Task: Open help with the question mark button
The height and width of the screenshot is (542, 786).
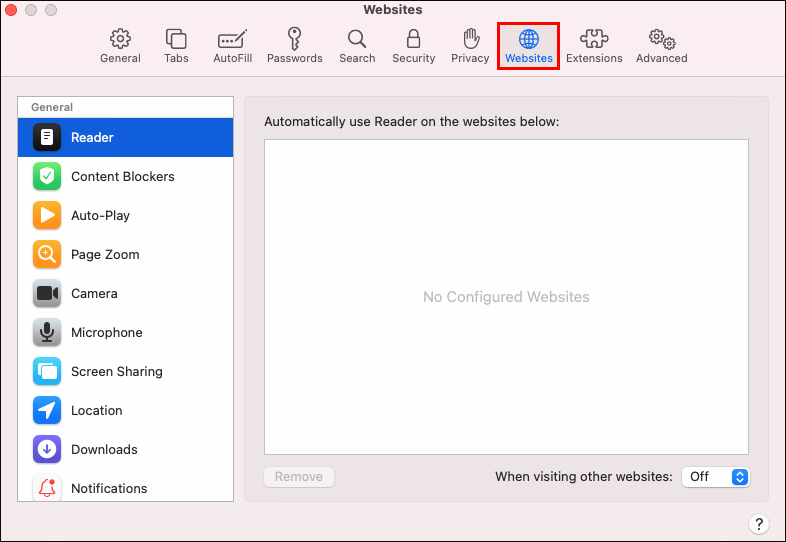Action: click(759, 524)
